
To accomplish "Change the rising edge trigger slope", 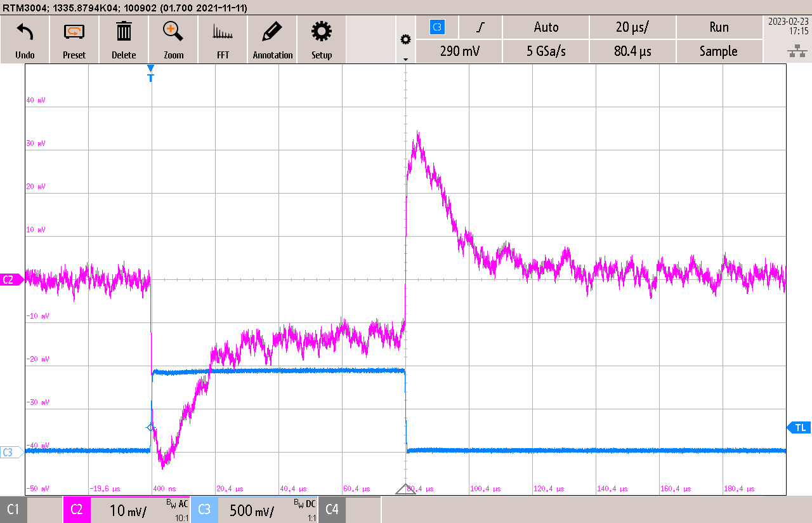I will tap(481, 27).
